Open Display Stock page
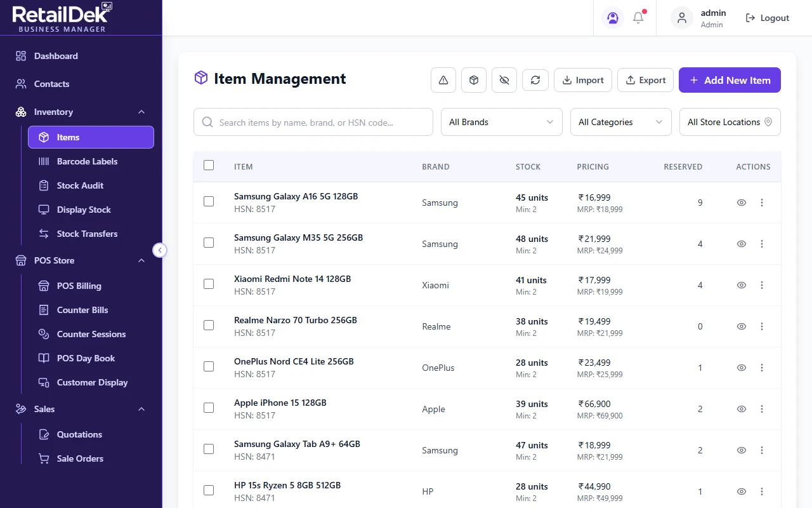The width and height of the screenshot is (812, 508). pyautogui.click(x=91, y=210)
